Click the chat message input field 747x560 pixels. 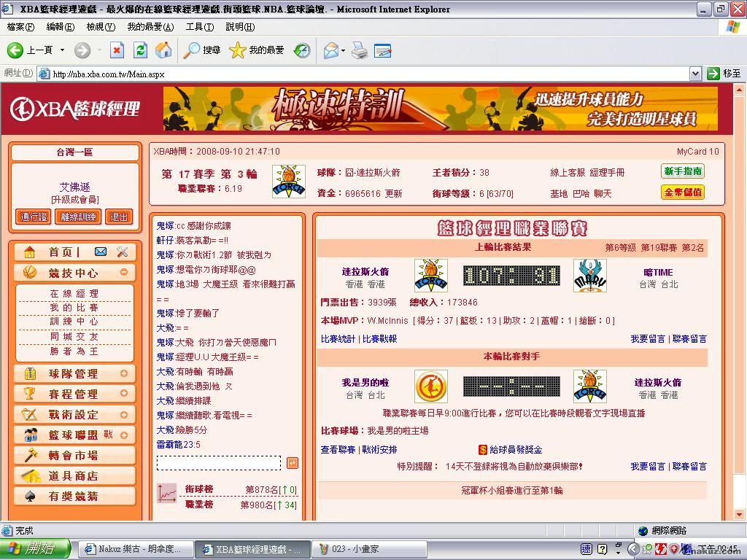pyautogui.click(x=219, y=463)
